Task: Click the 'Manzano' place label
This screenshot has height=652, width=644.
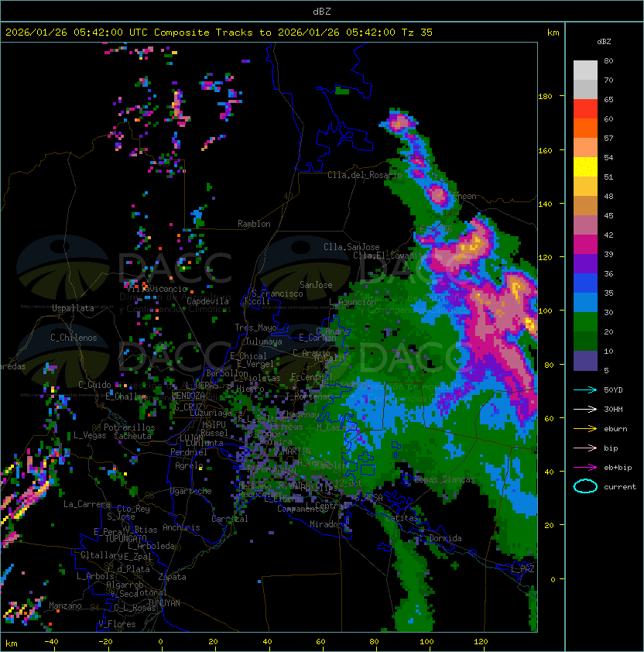Action: click(65, 606)
